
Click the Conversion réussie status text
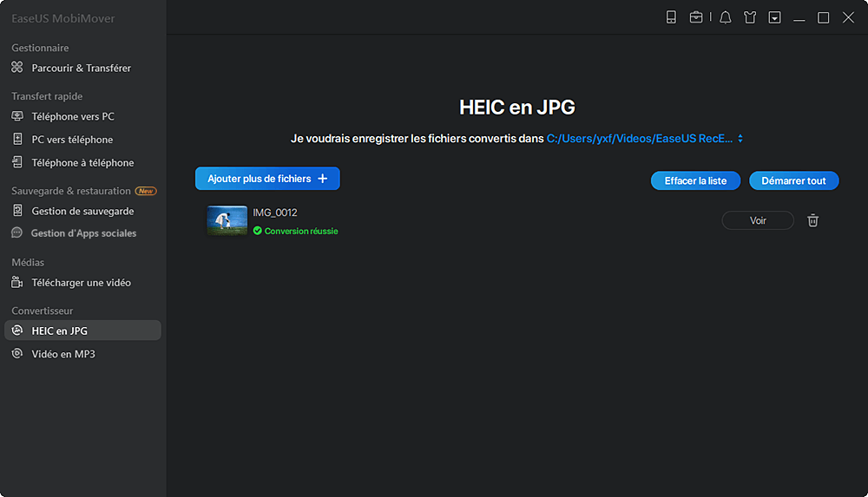301,231
